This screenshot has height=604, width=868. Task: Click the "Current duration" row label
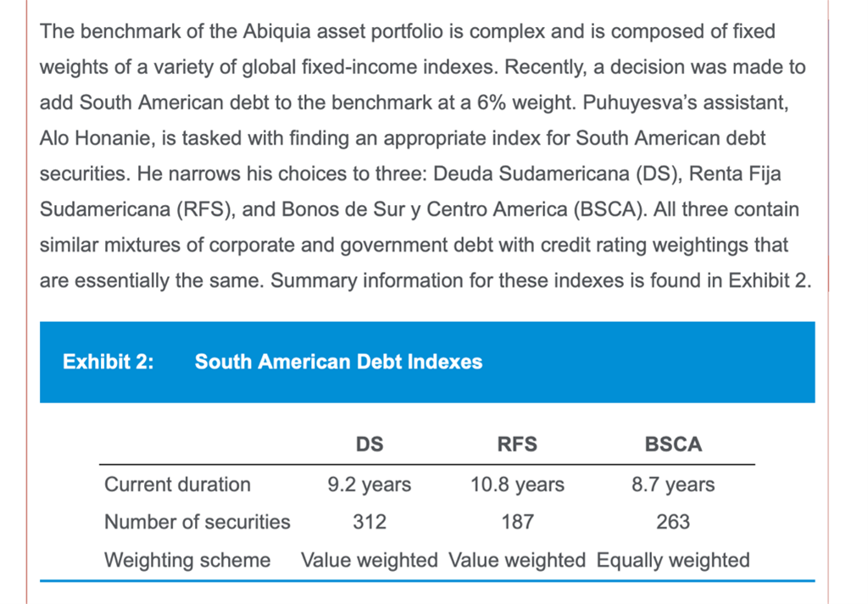(x=177, y=485)
